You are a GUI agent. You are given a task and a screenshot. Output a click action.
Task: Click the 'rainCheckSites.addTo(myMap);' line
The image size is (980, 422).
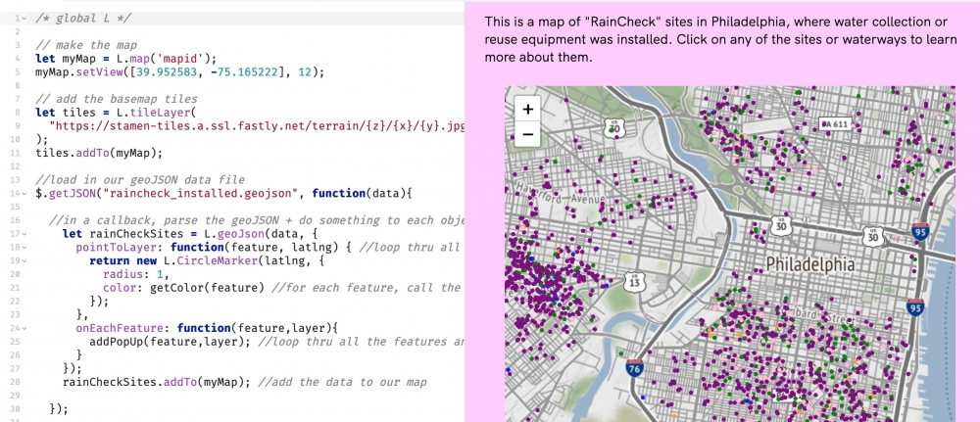[157, 382]
